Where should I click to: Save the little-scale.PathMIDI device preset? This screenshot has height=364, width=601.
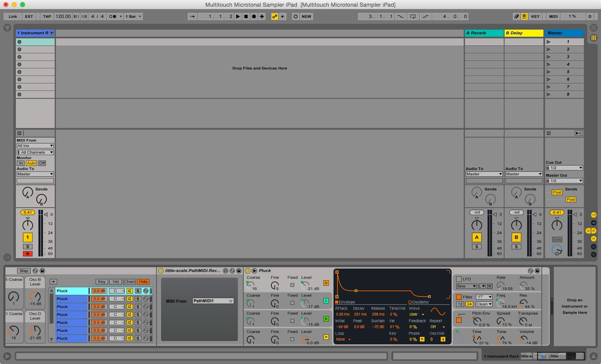[x=239, y=271]
